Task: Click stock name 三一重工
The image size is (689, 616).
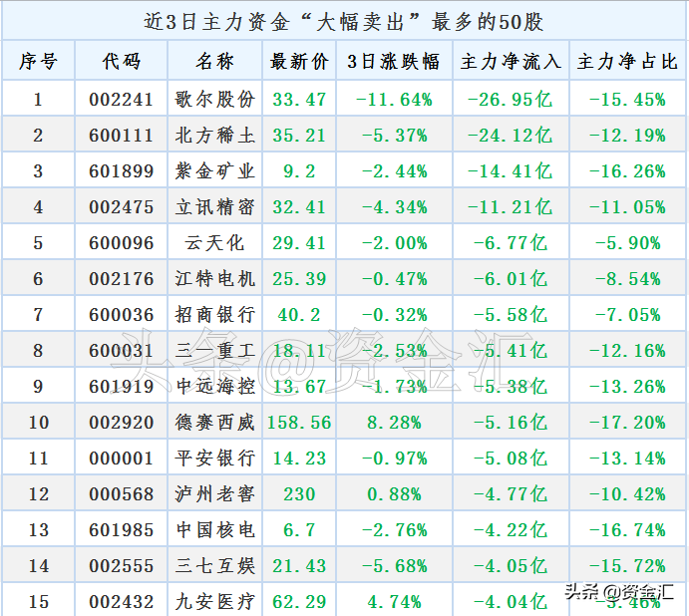Action: [x=214, y=351]
